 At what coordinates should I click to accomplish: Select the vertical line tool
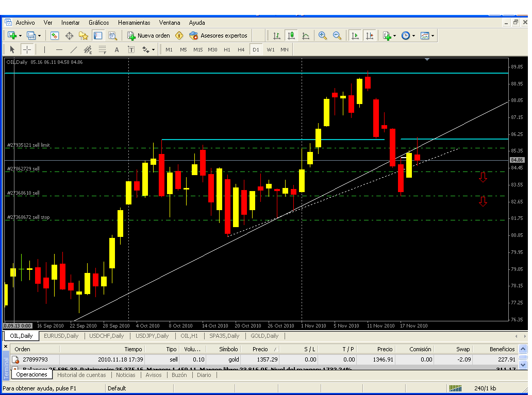click(44, 50)
